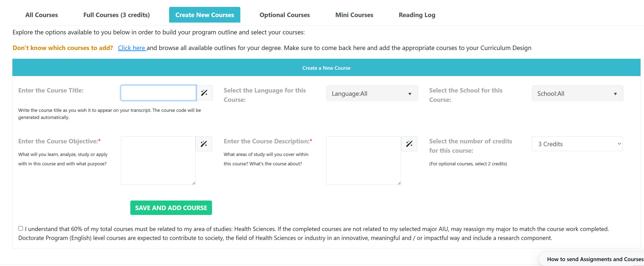Select the Create New Courses tab

pyautogui.click(x=205, y=15)
